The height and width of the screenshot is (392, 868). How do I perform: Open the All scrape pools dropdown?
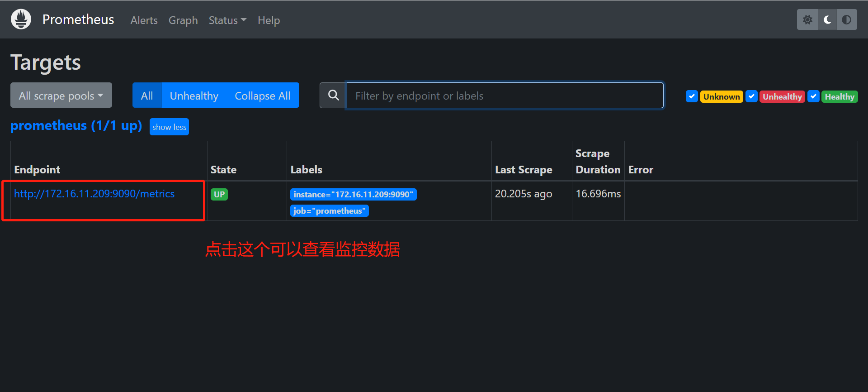(61, 96)
